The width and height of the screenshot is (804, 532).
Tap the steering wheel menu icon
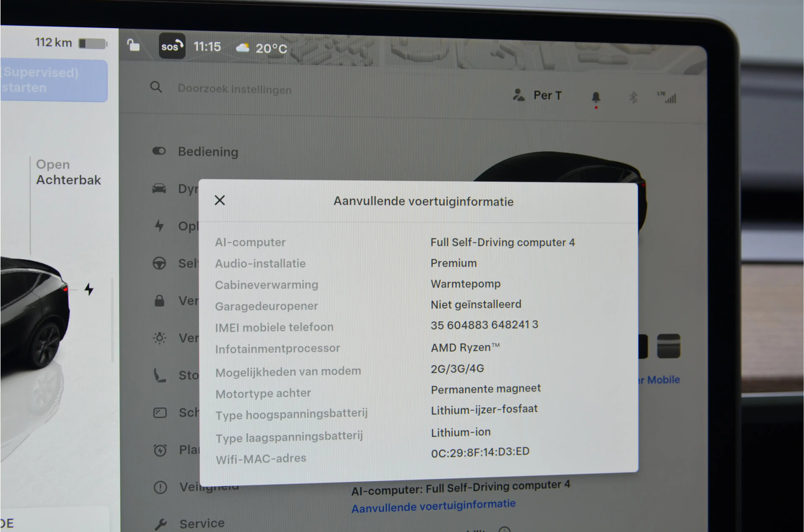(159, 263)
